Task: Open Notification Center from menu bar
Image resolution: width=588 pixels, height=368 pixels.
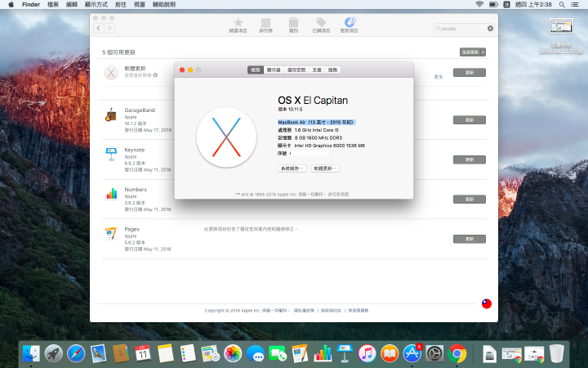Action: click(574, 5)
